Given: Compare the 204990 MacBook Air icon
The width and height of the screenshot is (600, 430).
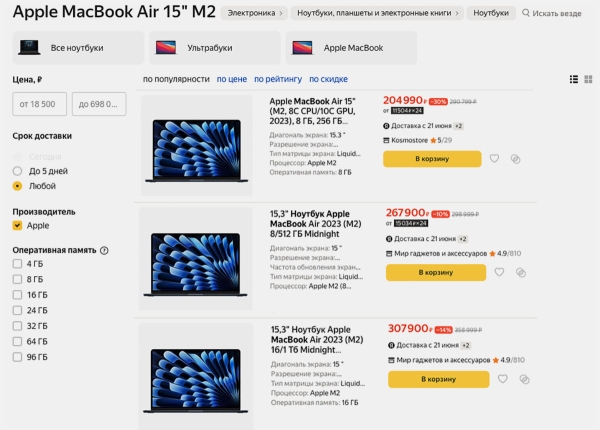Looking at the screenshot, I should click(x=515, y=159).
